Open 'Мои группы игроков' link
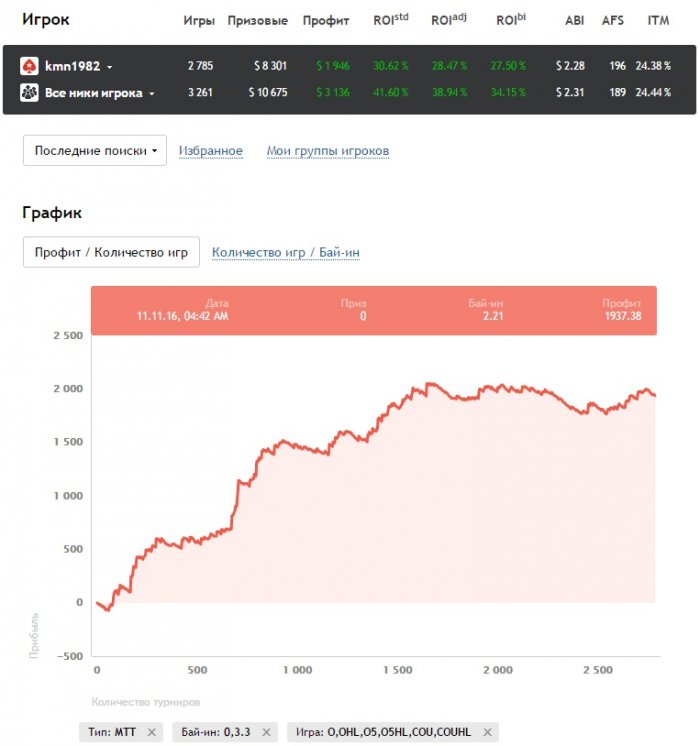This screenshot has width=700, height=746. pos(327,151)
